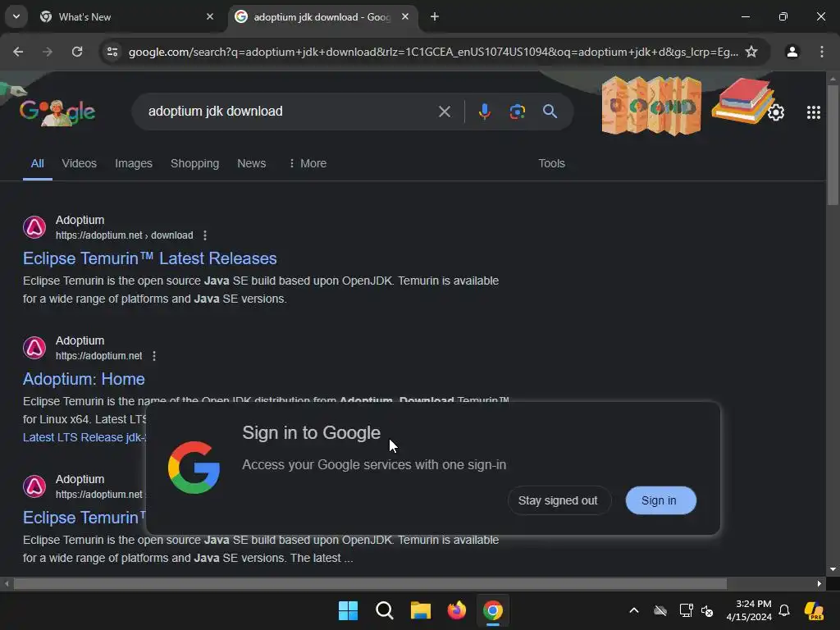This screenshot has height=630, width=840.
Task: Open the Google apps grid
Action: tap(813, 112)
